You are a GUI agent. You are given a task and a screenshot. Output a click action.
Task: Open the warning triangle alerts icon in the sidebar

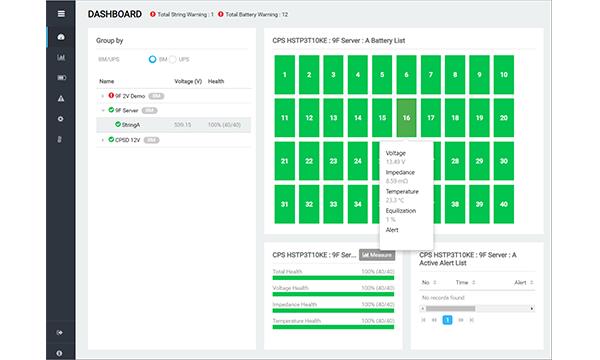coord(61,98)
